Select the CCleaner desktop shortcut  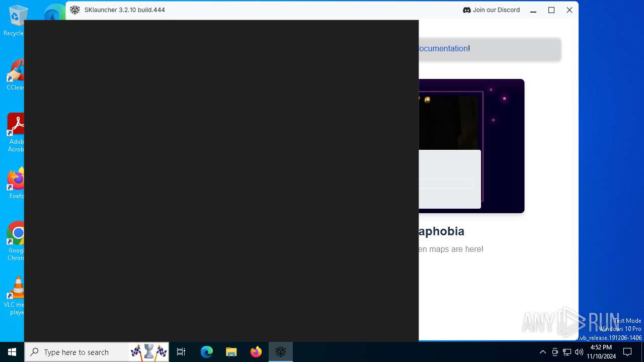pos(15,75)
